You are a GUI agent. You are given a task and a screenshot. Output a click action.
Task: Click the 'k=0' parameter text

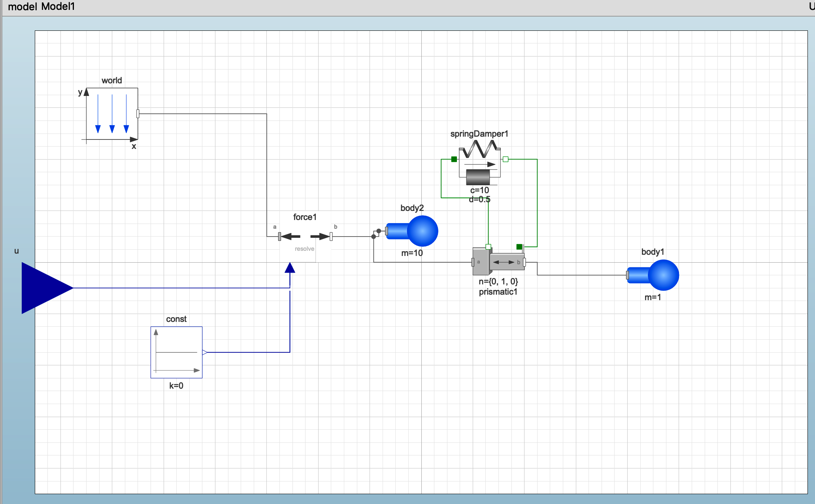[x=176, y=386]
